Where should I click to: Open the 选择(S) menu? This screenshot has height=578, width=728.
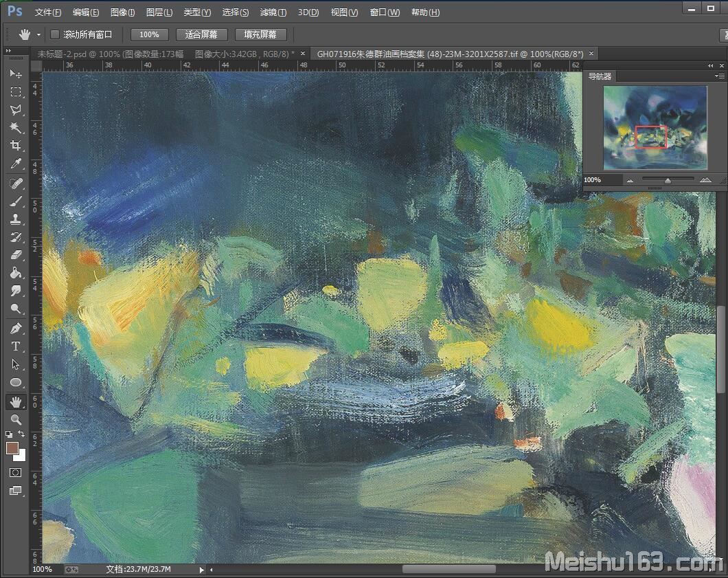(x=236, y=12)
